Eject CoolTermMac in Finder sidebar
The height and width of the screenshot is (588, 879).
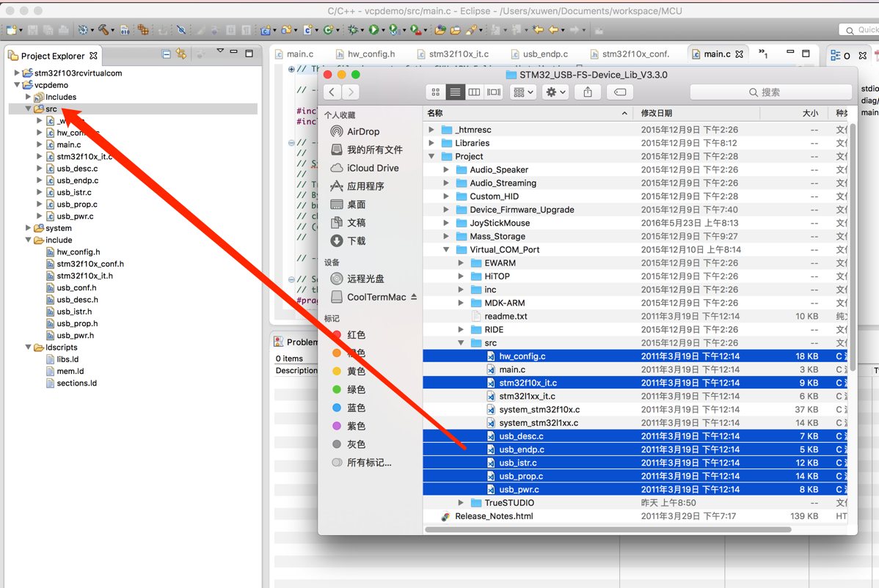[414, 297]
